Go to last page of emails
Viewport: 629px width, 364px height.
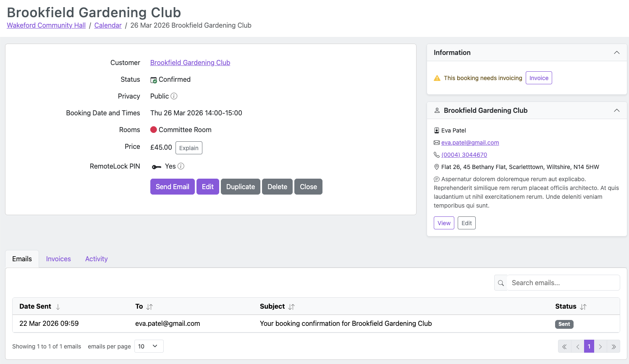pyautogui.click(x=613, y=346)
